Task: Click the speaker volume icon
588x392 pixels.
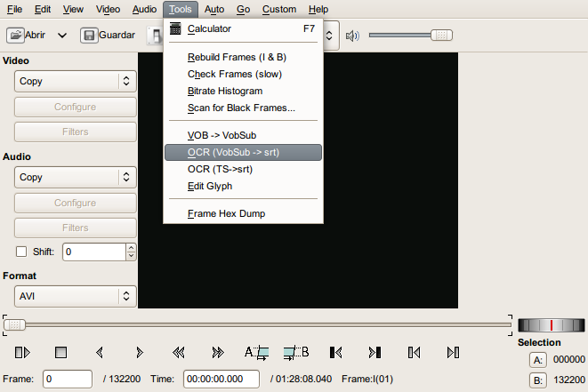Action: pyautogui.click(x=352, y=36)
